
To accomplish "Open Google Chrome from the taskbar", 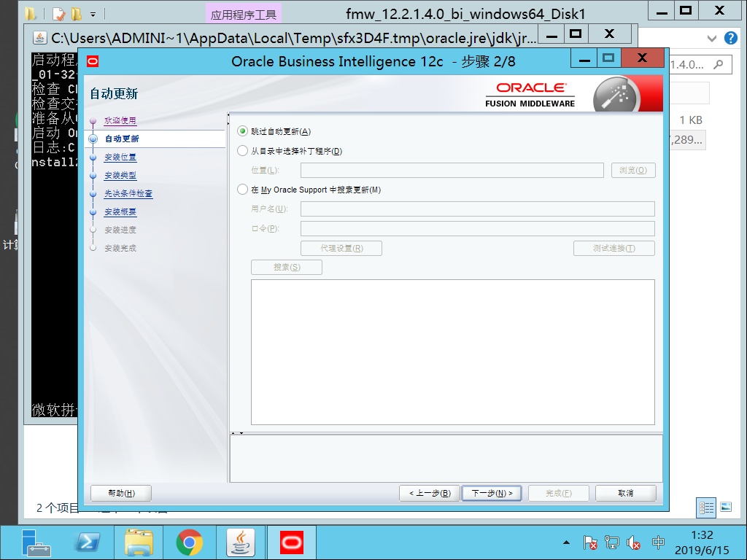I will click(189, 542).
